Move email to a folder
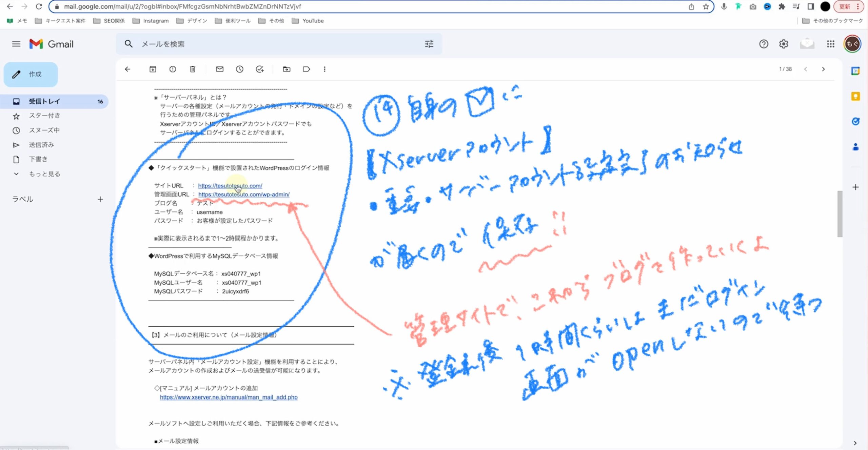Viewport: 868px width, 450px height. click(287, 69)
